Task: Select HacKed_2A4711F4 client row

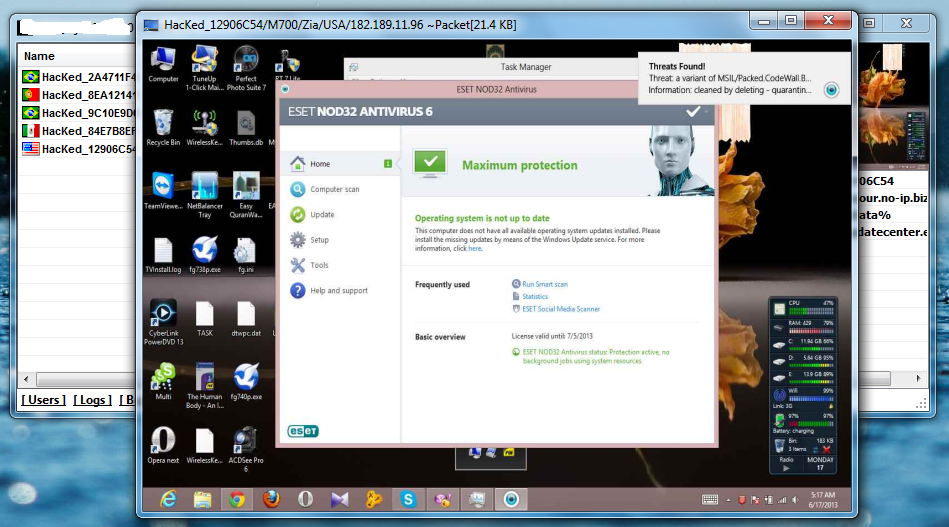Action: (x=78, y=77)
